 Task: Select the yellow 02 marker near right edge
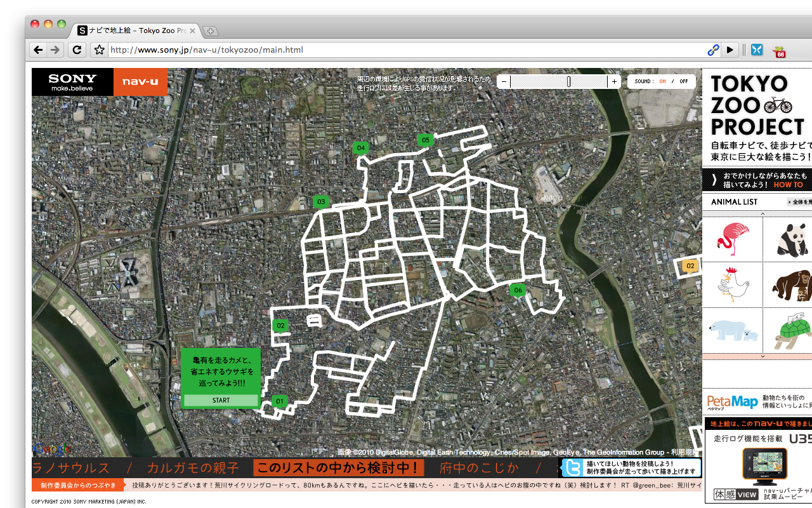tap(690, 266)
